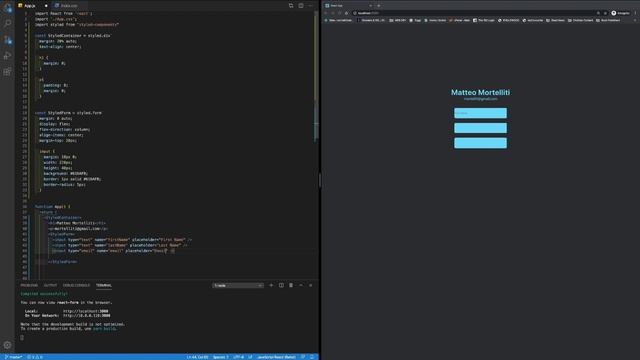The height and width of the screenshot is (360, 640).
Task: Split the terminal pane
Action: coord(281,285)
